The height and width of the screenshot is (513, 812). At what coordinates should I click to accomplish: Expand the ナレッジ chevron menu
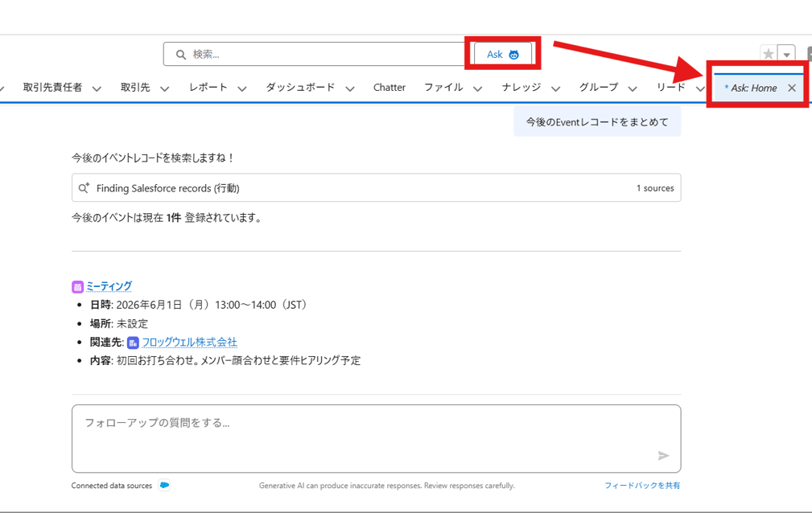555,88
